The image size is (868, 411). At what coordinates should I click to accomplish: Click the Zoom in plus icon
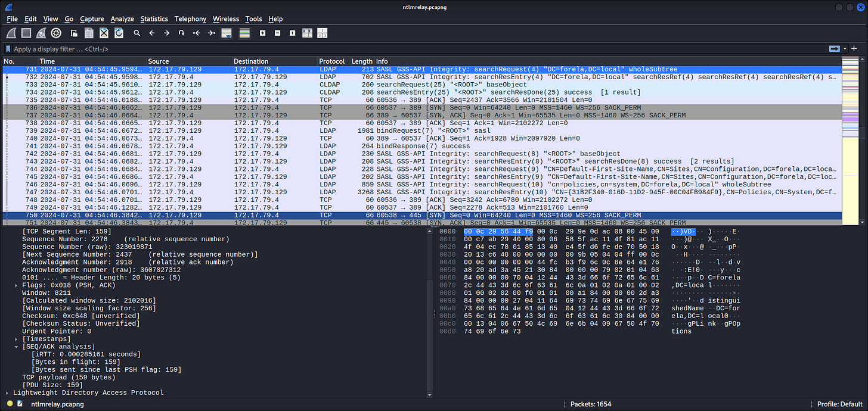coord(262,33)
